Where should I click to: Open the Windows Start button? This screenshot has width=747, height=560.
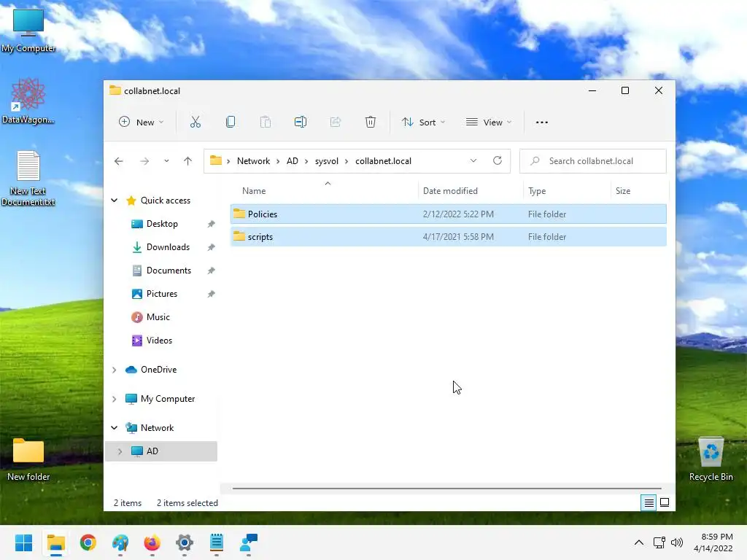click(x=23, y=542)
